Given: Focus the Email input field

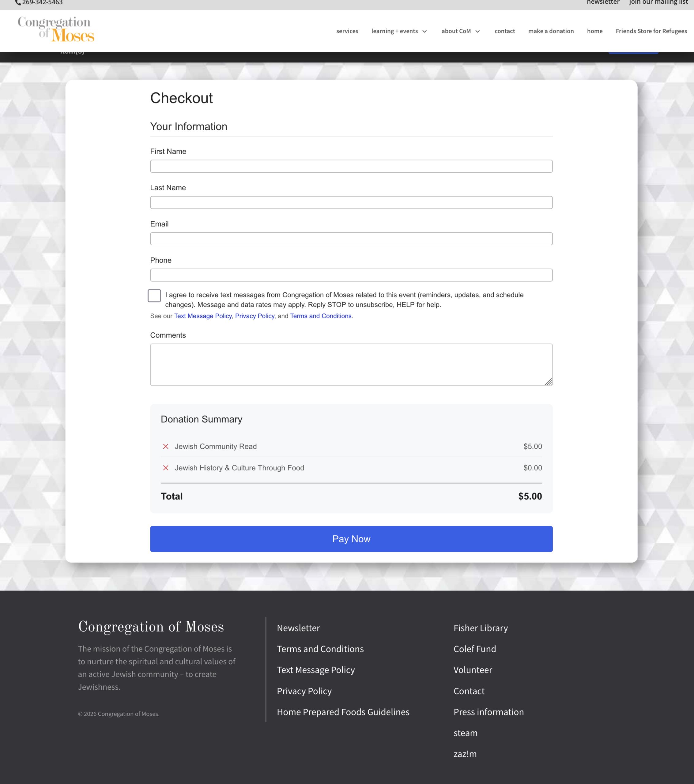Looking at the screenshot, I should coord(351,239).
